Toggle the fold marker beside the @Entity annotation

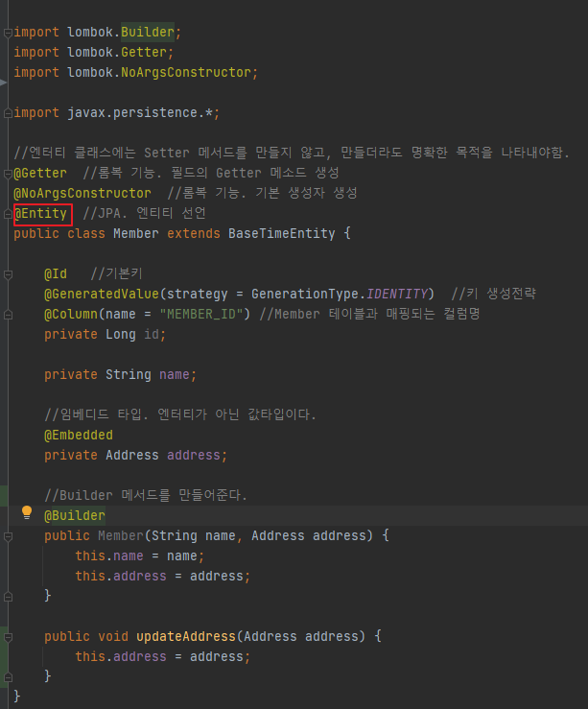8,214
